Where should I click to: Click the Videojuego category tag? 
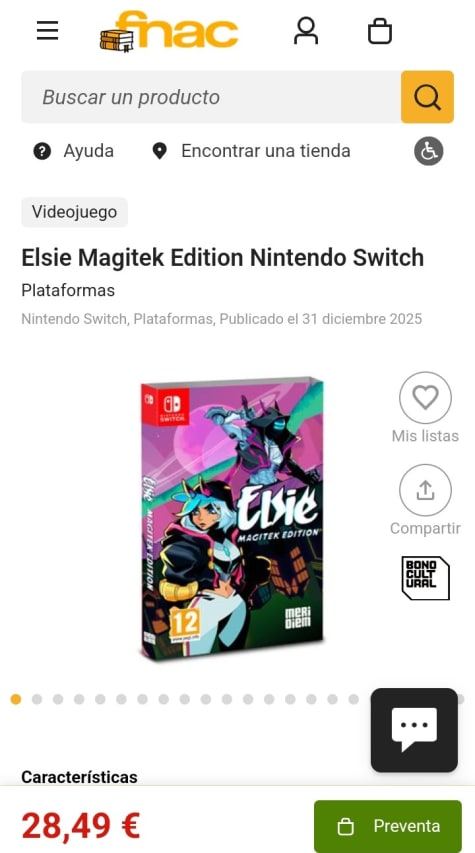tap(75, 212)
